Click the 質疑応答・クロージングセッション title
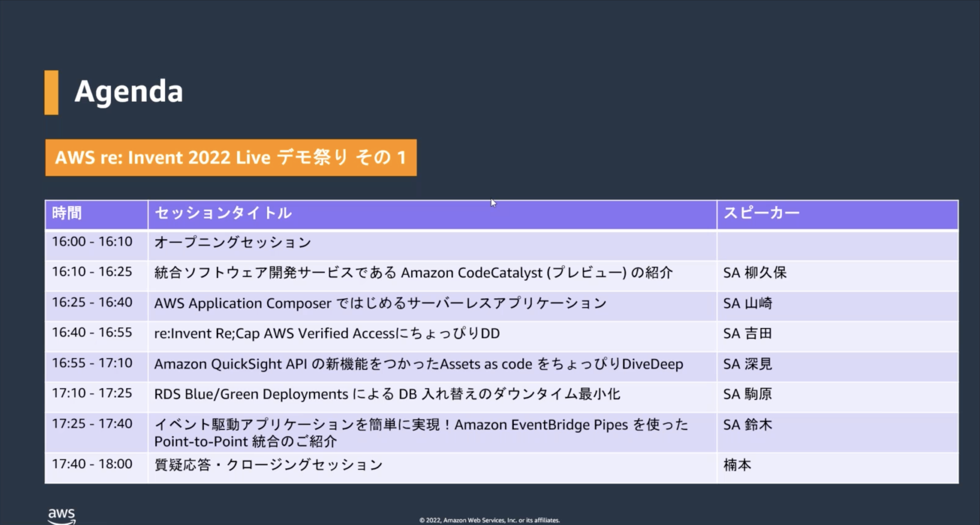Viewport: 980px width, 525px height. (268, 465)
